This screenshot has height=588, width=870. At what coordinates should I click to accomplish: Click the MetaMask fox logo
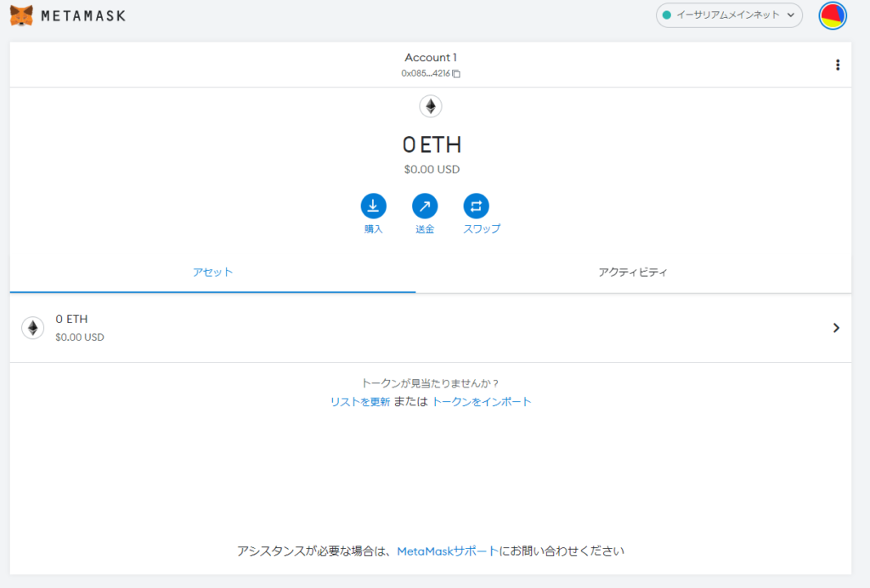(x=21, y=15)
